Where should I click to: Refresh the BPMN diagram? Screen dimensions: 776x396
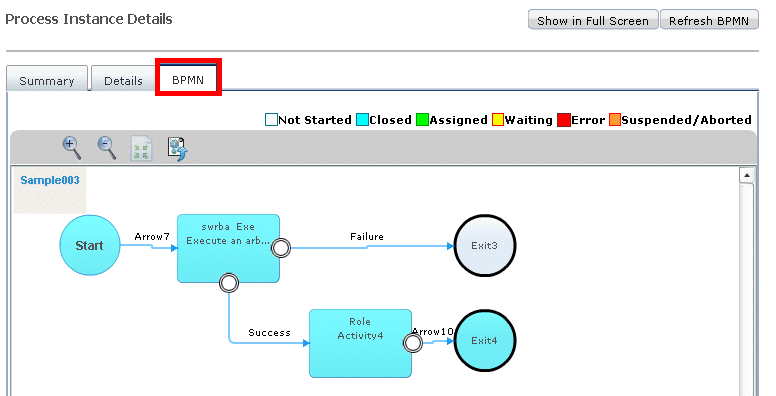(x=709, y=20)
